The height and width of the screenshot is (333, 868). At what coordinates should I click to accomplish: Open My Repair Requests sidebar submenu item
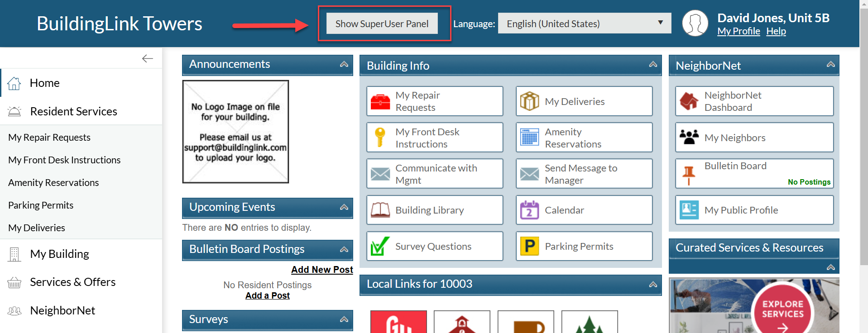point(49,138)
